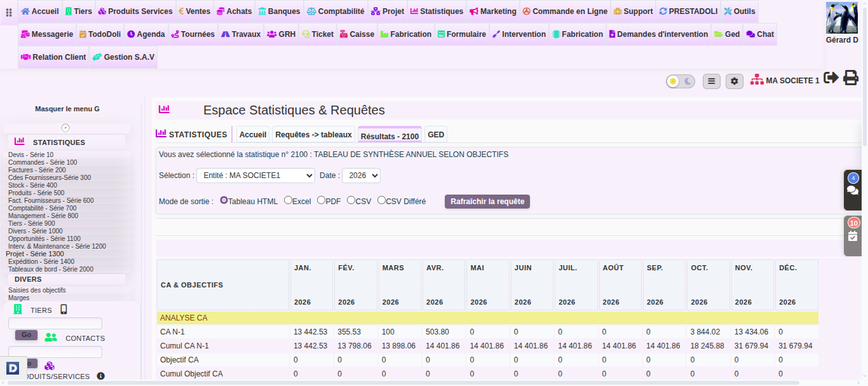The height and width of the screenshot is (386, 868).
Task: Open the Gestion S.A.V menu
Action: tap(123, 57)
